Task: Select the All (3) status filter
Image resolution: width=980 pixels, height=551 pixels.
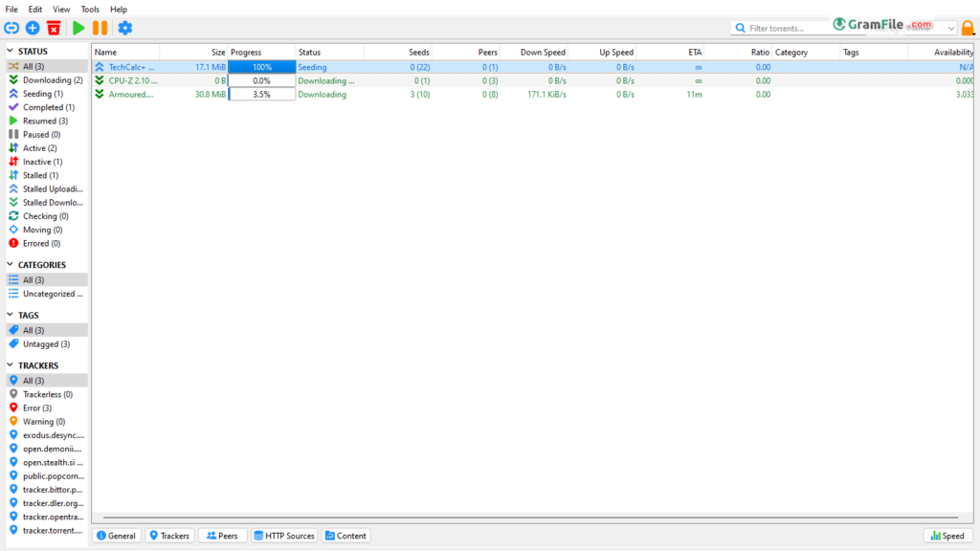Action: [x=47, y=66]
